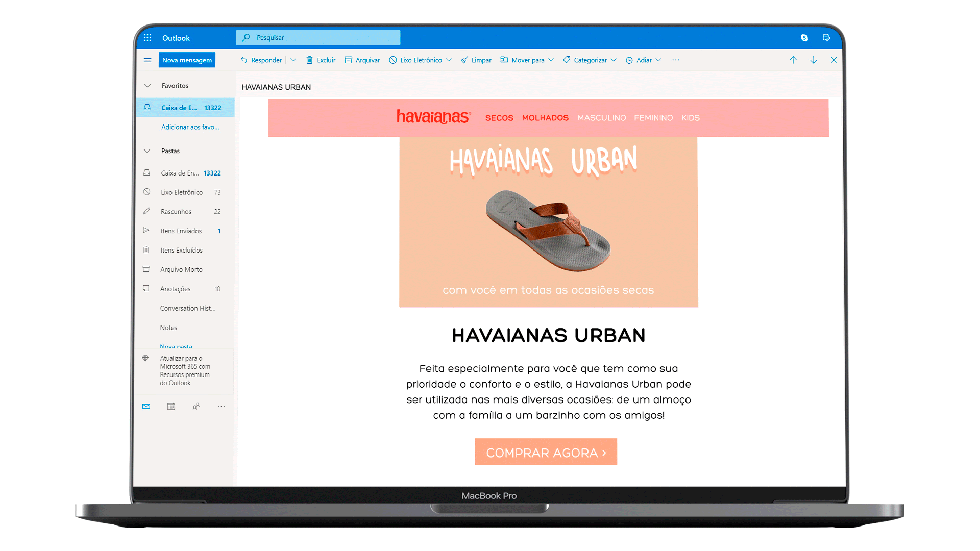
Task: Click the search magnifier icon
Action: point(246,37)
